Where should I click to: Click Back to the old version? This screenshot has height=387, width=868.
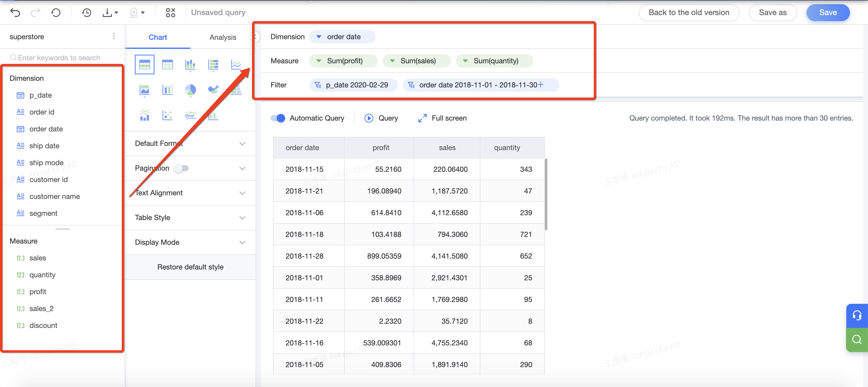(x=689, y=12)
